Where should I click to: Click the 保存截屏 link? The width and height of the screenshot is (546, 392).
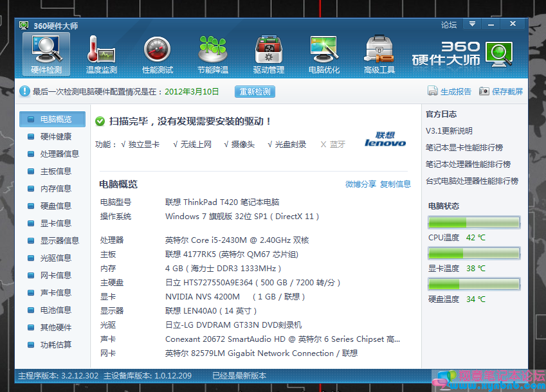point(507,91)
